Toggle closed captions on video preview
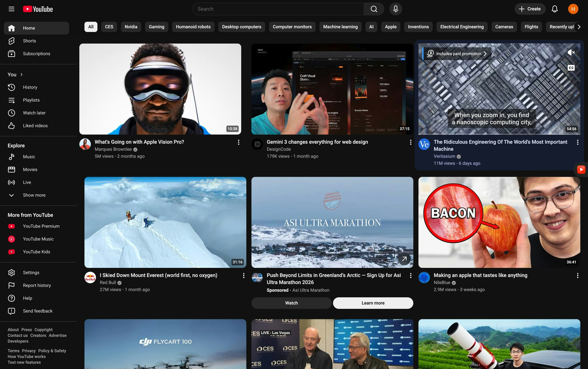This screenshot has width=588, height=369. pyautogui.click(x=571, y=68)
